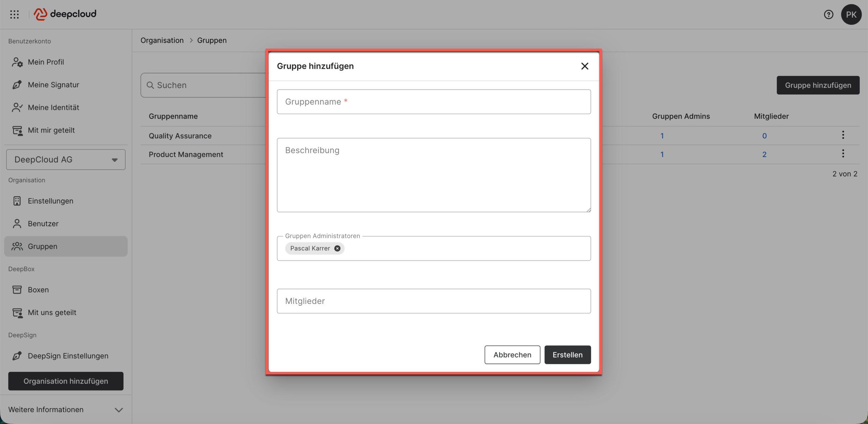This screenshot has width=868, height=424.
Task: Open DeepSign Einstellungen in the sidebar
Action: click(68, 356)
